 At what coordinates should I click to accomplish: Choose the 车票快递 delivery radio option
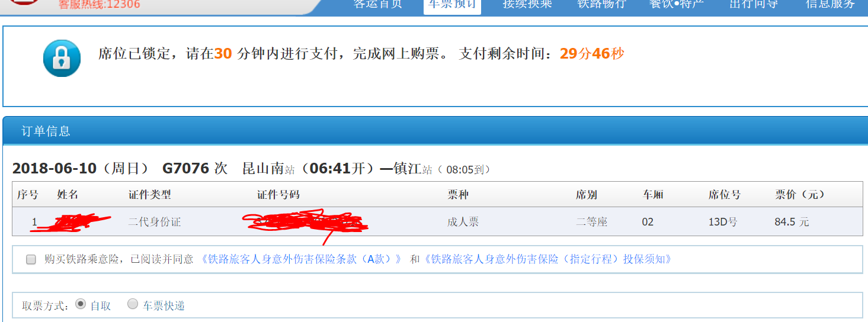pos(133,304)
